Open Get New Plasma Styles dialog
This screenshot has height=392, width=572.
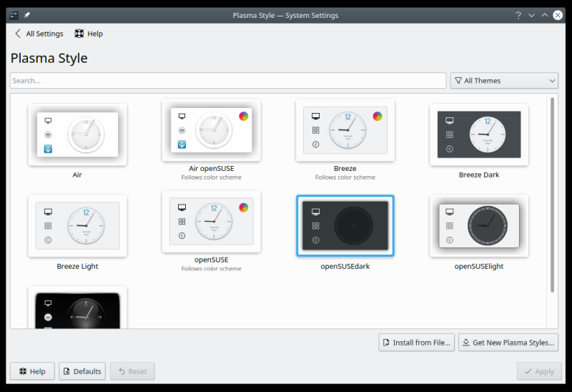coord(508,343)
